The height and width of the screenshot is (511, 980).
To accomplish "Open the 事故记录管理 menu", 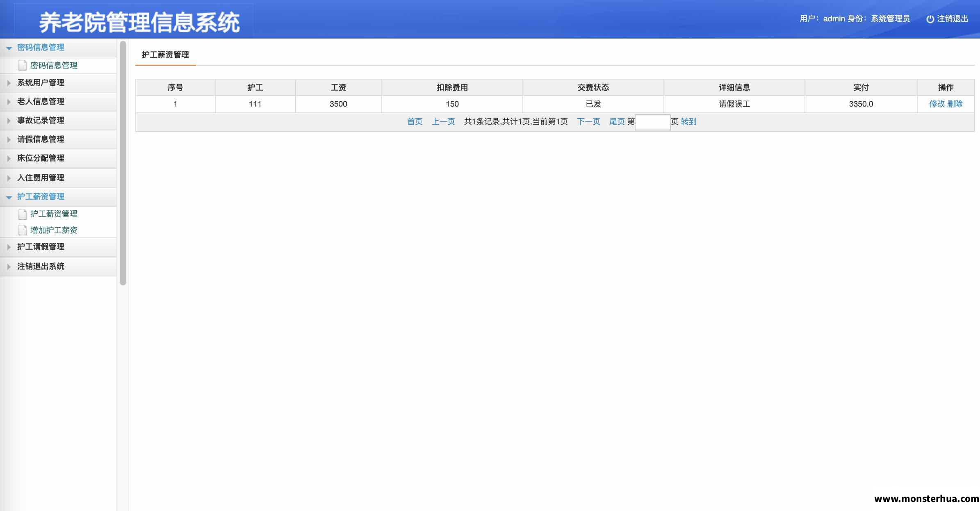I will click(x=58, y=121).
